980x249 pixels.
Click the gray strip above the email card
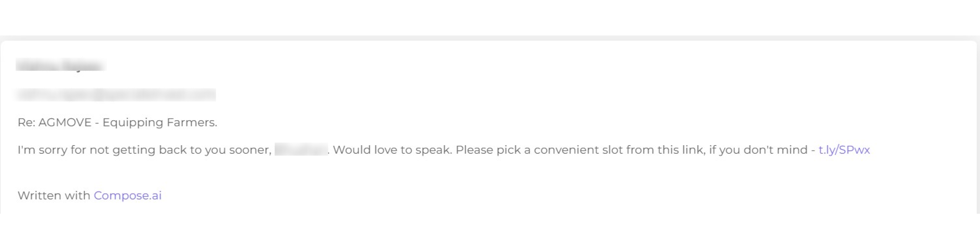point(490,38)
